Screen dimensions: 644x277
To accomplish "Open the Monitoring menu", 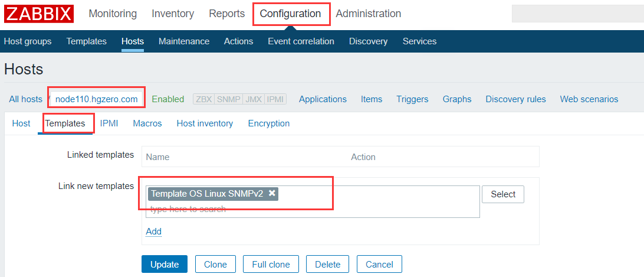I will click(x=113, y=14).
